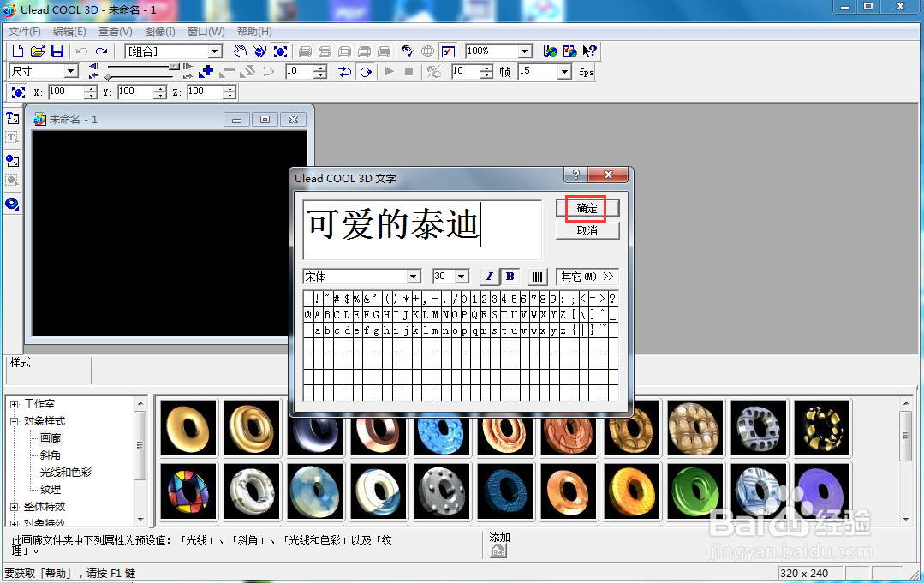
Task: Click the resize icon beside X field
Action: point(18,92)
